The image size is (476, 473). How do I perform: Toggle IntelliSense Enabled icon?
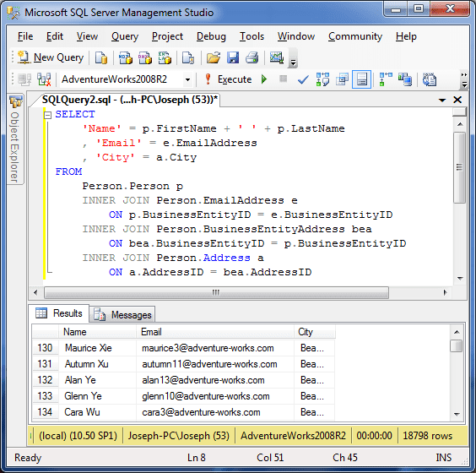pyautogui.click(x=361, y=79)
